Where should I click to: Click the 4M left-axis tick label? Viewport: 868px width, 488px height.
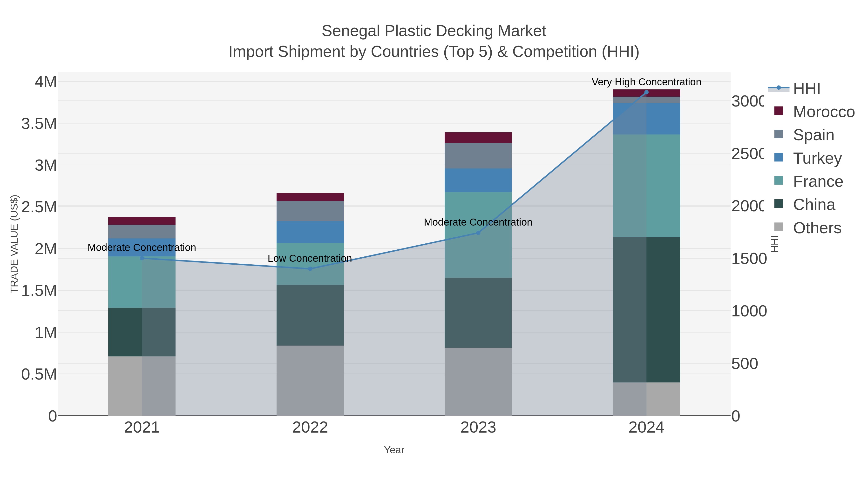point(46,81)
